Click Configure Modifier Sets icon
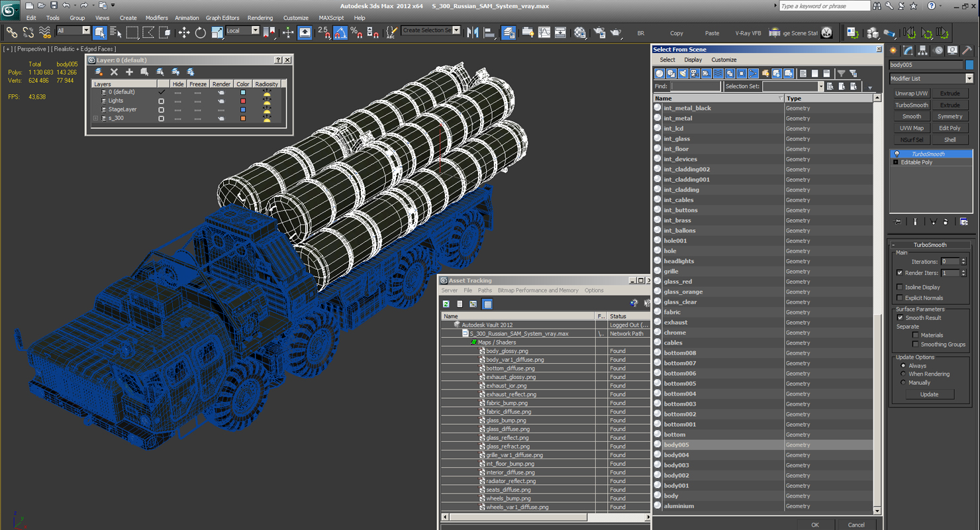The height and width of the screenshot is (530, 980). [964, 222]
